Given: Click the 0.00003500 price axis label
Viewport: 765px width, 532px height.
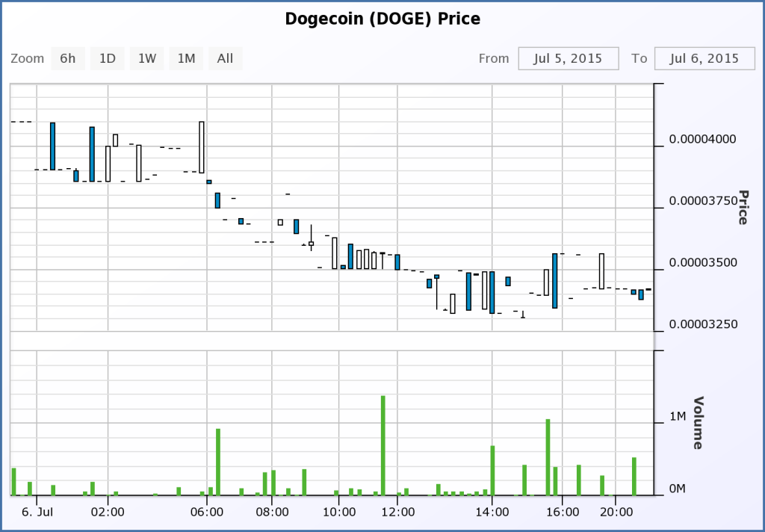Looking at the screenshot, I should click(x=702, y=262).
